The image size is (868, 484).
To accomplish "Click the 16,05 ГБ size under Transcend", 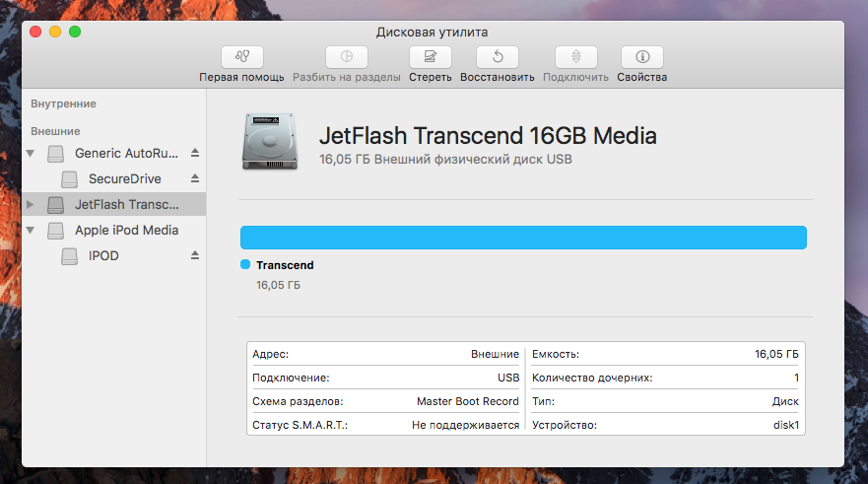I will 278,285.
